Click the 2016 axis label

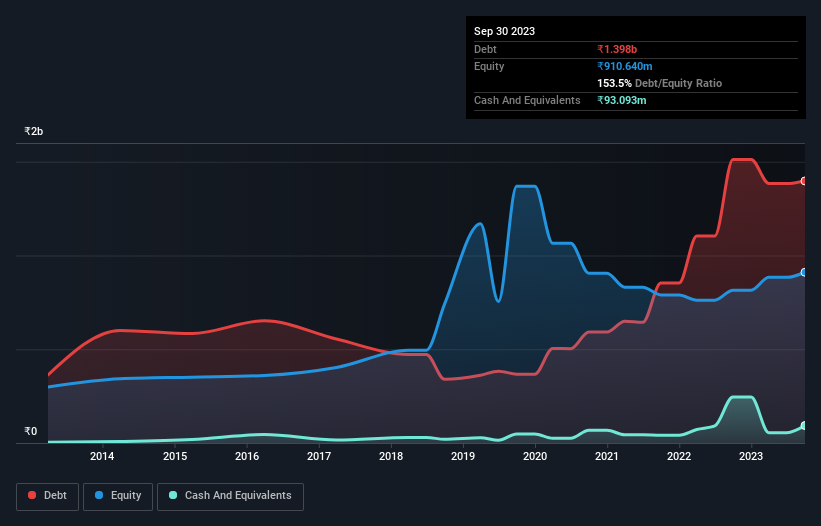click(247, 456)
